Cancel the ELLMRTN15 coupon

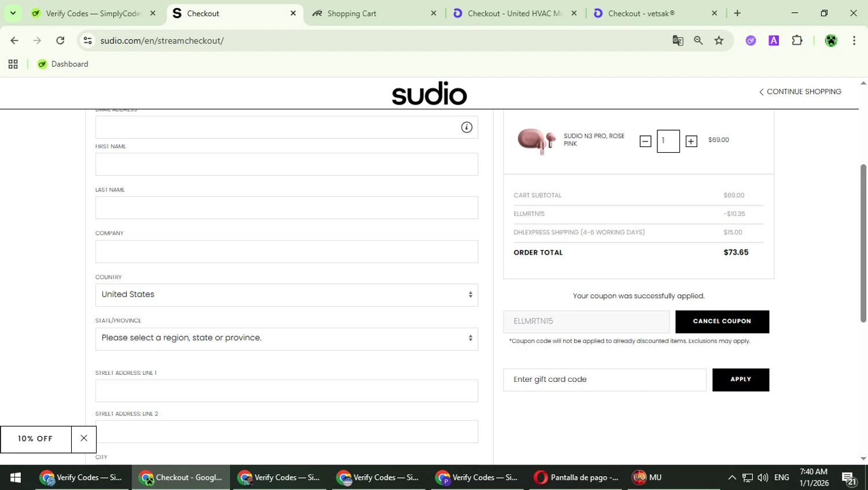click(722, 322)
